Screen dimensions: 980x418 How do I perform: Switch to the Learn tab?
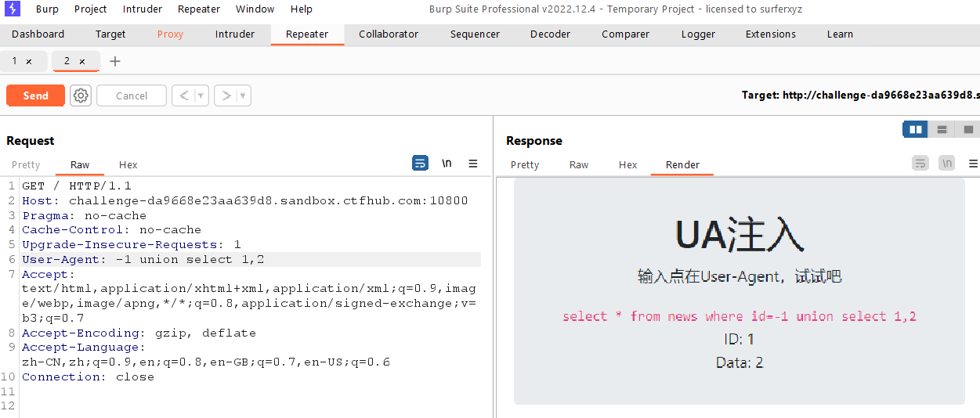840,34
